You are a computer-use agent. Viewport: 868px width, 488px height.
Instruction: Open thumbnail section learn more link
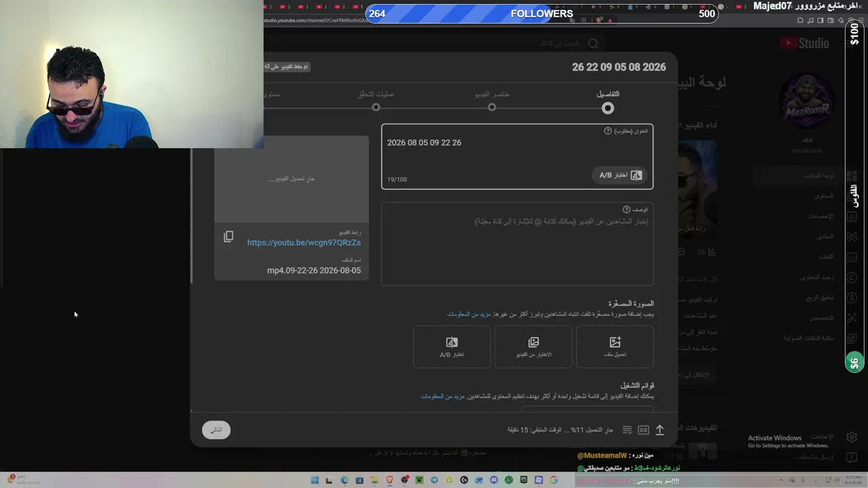pos(469,314)
